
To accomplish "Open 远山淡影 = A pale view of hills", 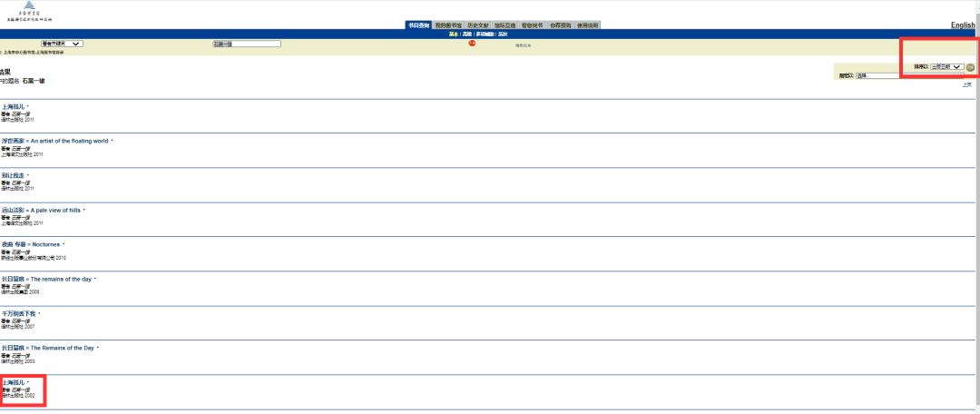I will tap(42, 210).
